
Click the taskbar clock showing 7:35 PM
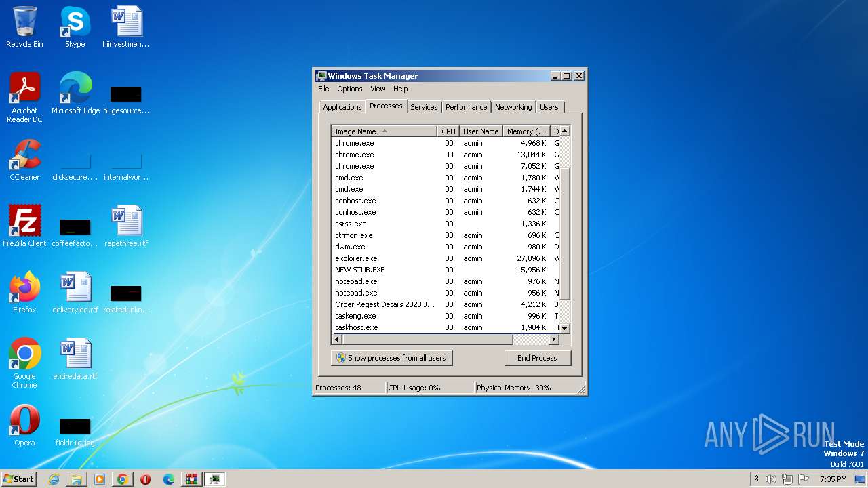point(833,479)
